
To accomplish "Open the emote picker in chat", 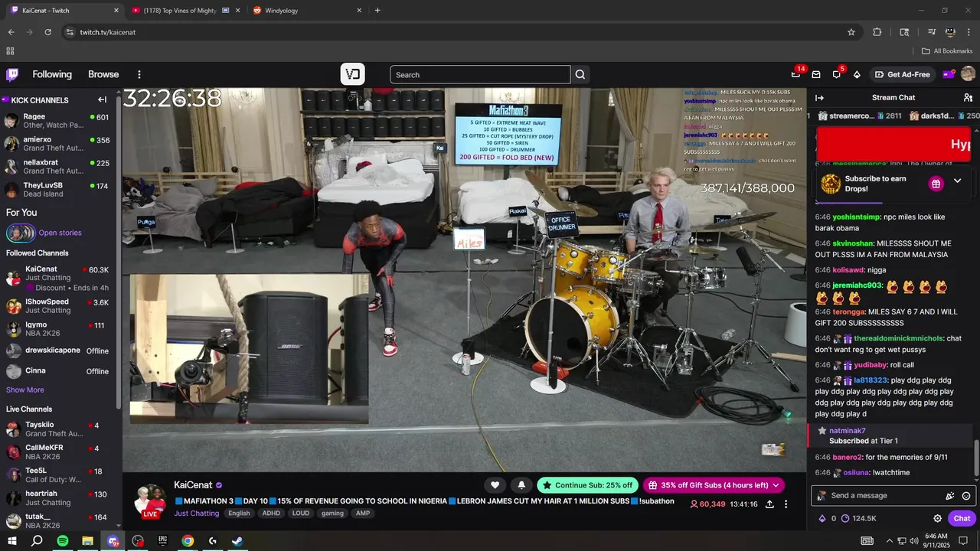I will point(965,496).
